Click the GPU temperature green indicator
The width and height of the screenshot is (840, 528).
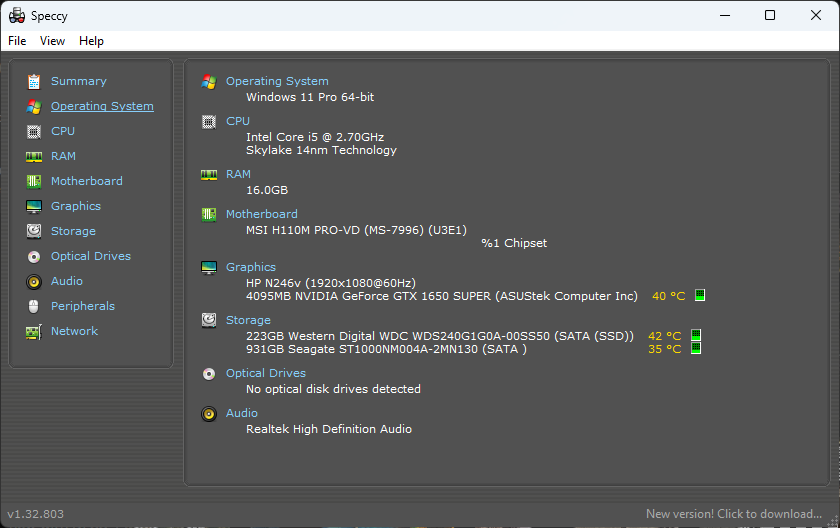[700, 295]
